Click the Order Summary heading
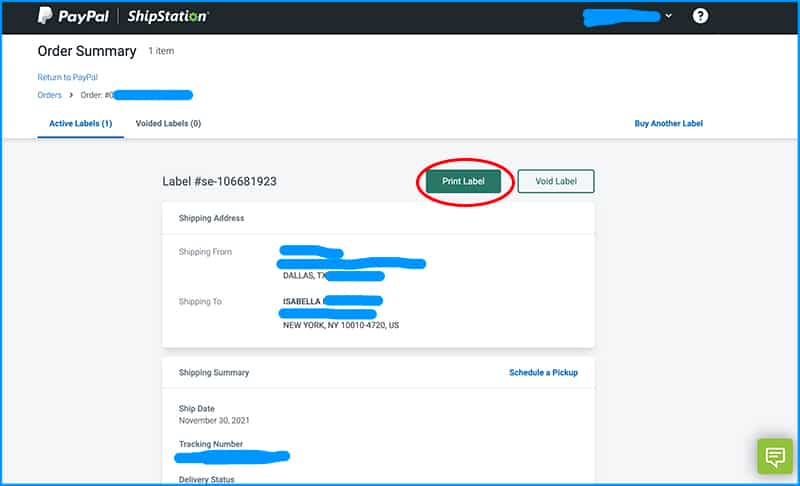The image size is (800, 486). coord(87,51)
